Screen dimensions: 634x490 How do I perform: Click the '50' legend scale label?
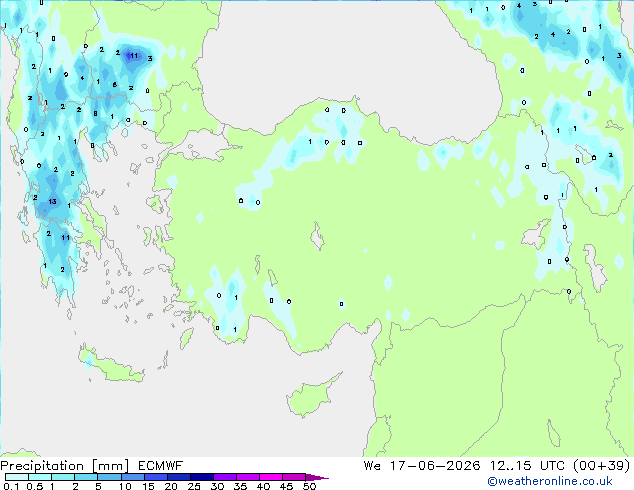tap(309, 486)
